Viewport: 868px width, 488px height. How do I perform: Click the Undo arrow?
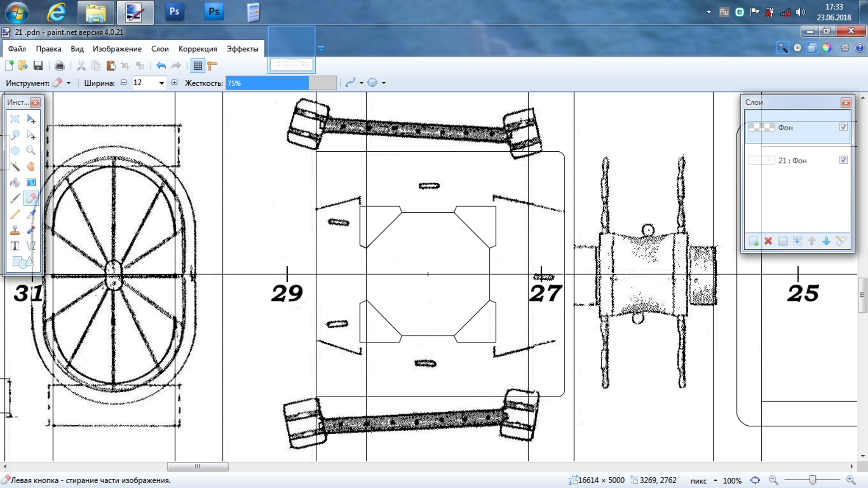click(x=161, y=65)
